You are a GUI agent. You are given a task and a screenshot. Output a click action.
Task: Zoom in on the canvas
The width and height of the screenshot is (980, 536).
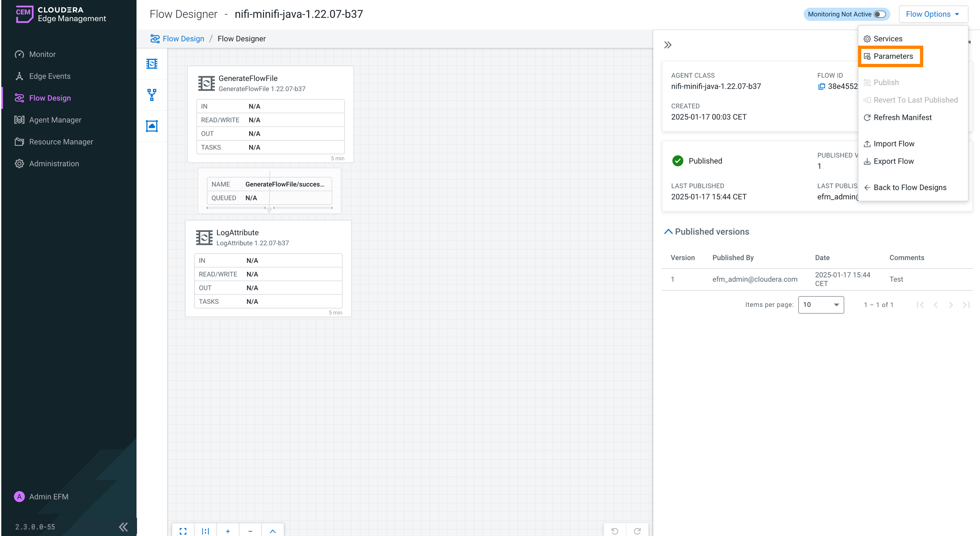pos(227,531)
